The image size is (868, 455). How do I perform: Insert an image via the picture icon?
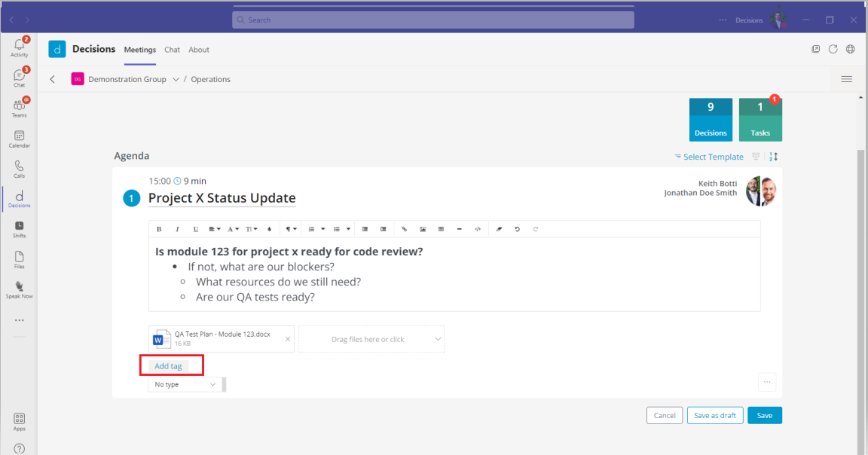pos(423,229)
